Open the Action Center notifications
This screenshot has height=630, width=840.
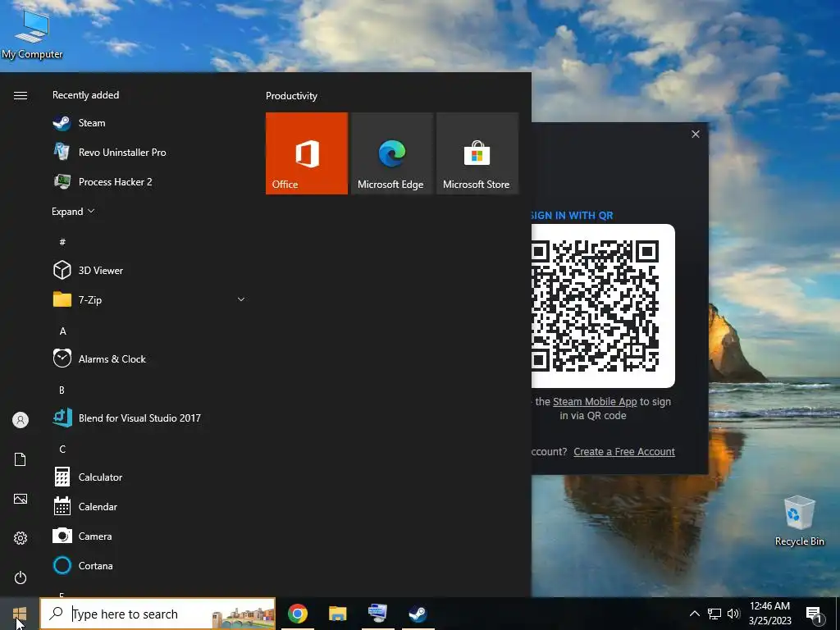click(815, 614)
